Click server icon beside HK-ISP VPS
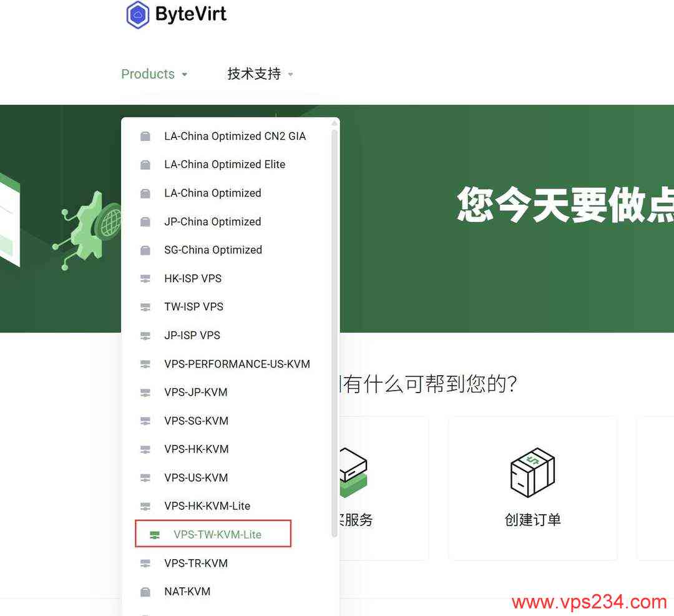The width and height of the screenshot is (674, 616). pos(145,278)
